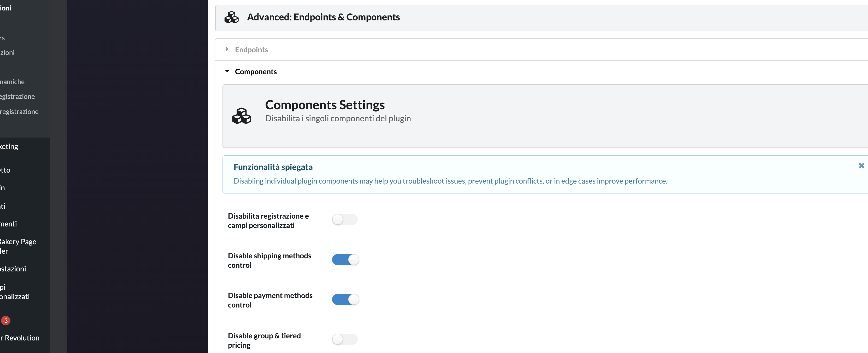Viewport: 868px width, 353px height.
Task: Open the 'zioni' submenu link
Action: [7, 52]
